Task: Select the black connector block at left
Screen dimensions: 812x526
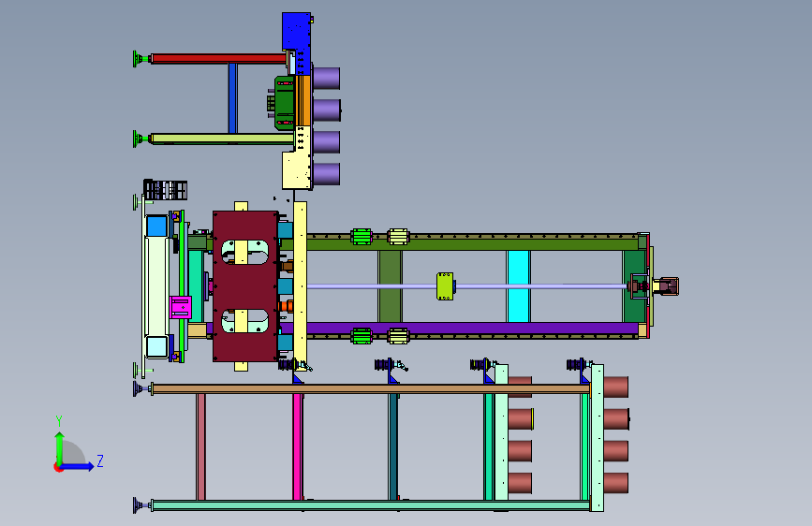Action: point(165,190)
